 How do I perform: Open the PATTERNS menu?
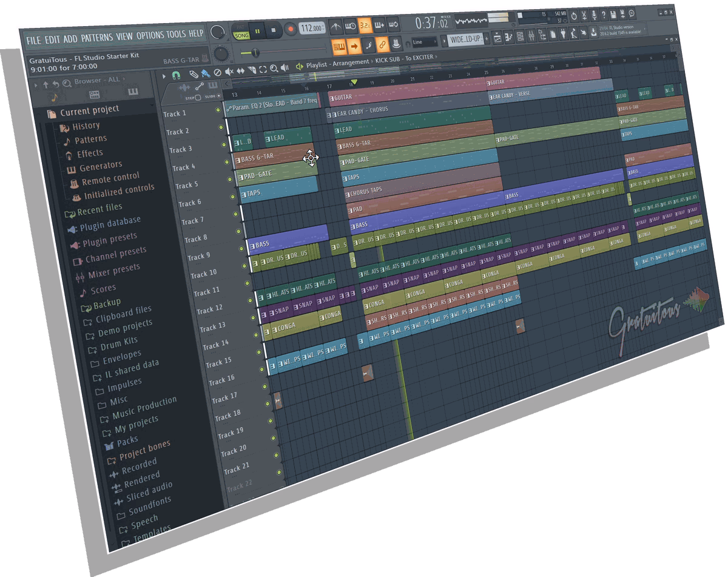pyautogui.click(x=97, y=38)
